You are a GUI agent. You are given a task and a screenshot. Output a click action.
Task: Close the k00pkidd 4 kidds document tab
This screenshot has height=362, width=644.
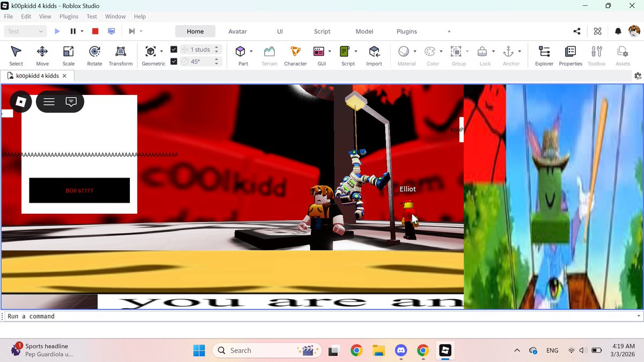coord(64,76)
